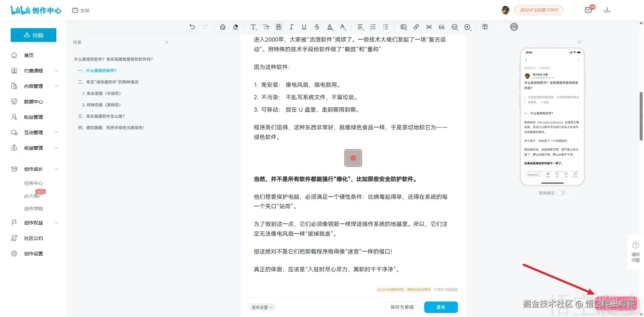Expand the 付费课程 submenu arrow

tap(56, 71)
